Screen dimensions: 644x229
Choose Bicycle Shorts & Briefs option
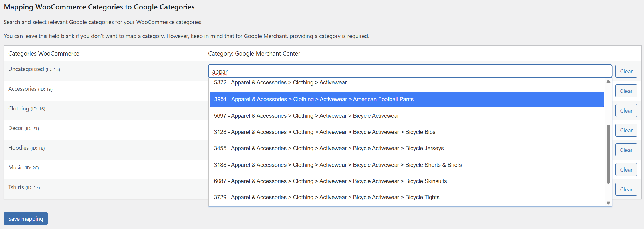coord(338,165)
